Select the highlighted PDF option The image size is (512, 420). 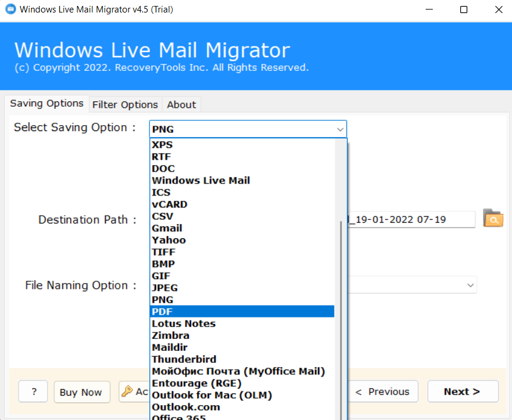242,312
